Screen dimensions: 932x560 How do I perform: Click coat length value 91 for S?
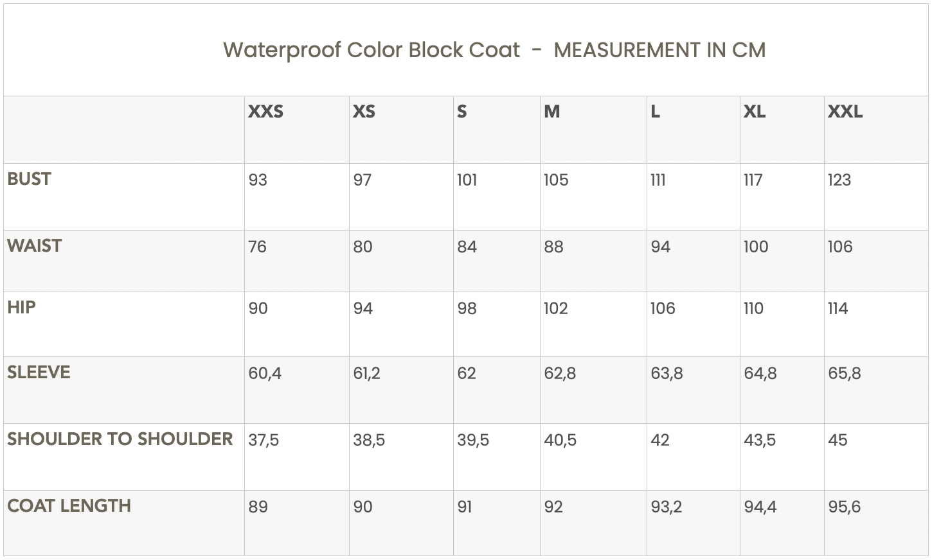tap(465, 507)
